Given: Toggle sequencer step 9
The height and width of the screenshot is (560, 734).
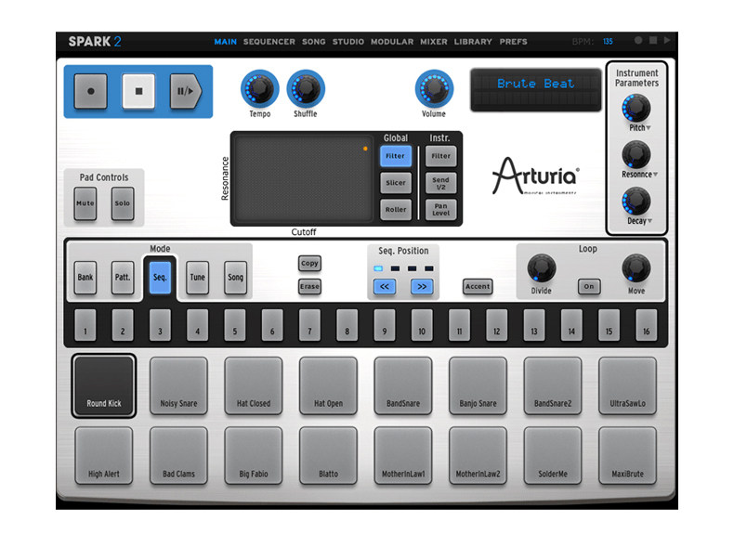Looking at the screenshot, I should pyautogui.click(x=385, y=325).
